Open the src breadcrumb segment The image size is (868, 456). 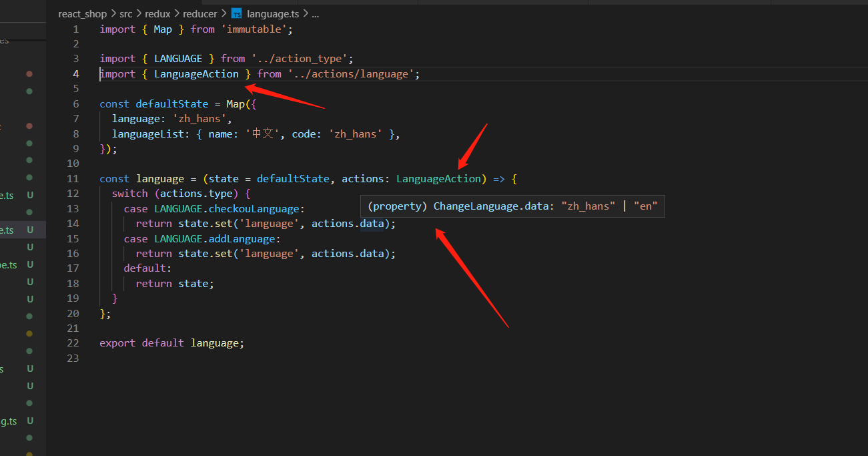(x=126, y=13)
